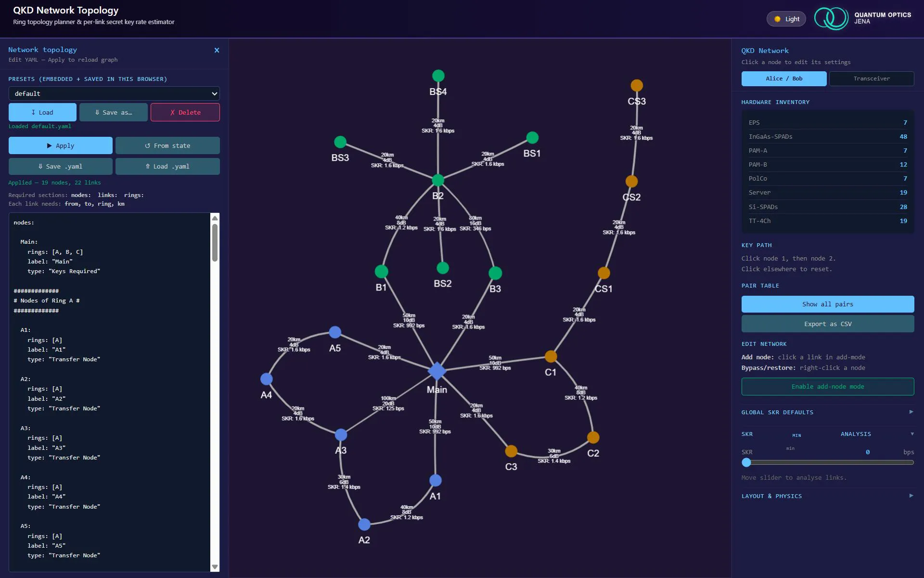The image size is (924, 578).
Task: Select the A4 blue node
Action: [x=266, y=379]
